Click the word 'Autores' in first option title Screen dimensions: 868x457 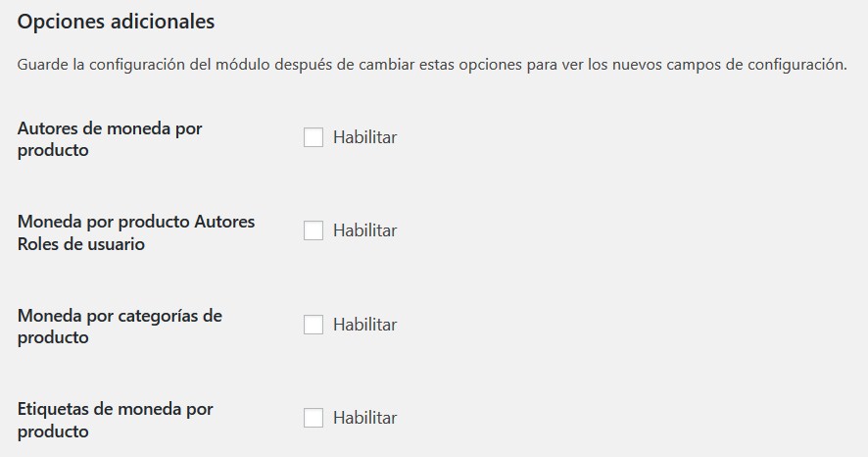(x=50, y=128)
